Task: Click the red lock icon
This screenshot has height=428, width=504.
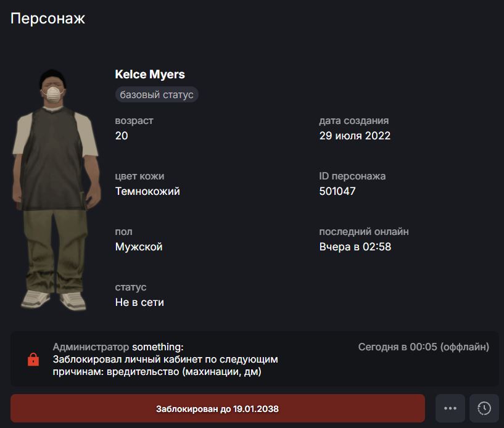Action: (33, 360)
